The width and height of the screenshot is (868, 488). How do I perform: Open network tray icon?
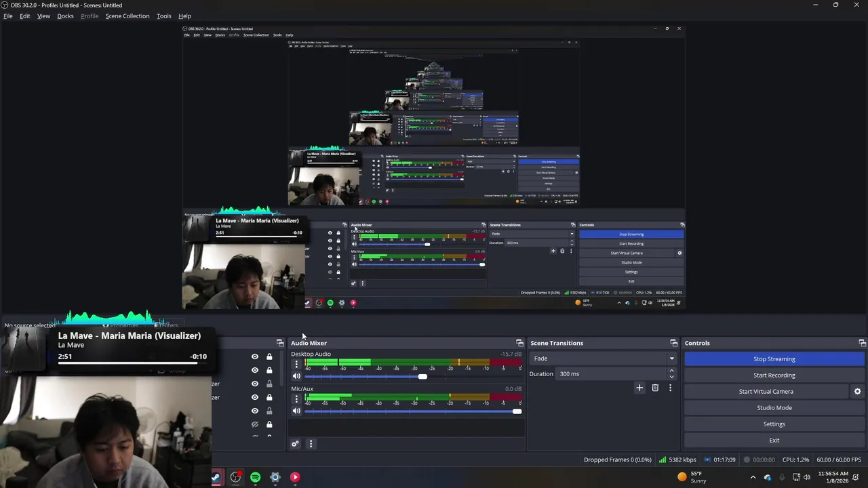(x=796, y=477)
